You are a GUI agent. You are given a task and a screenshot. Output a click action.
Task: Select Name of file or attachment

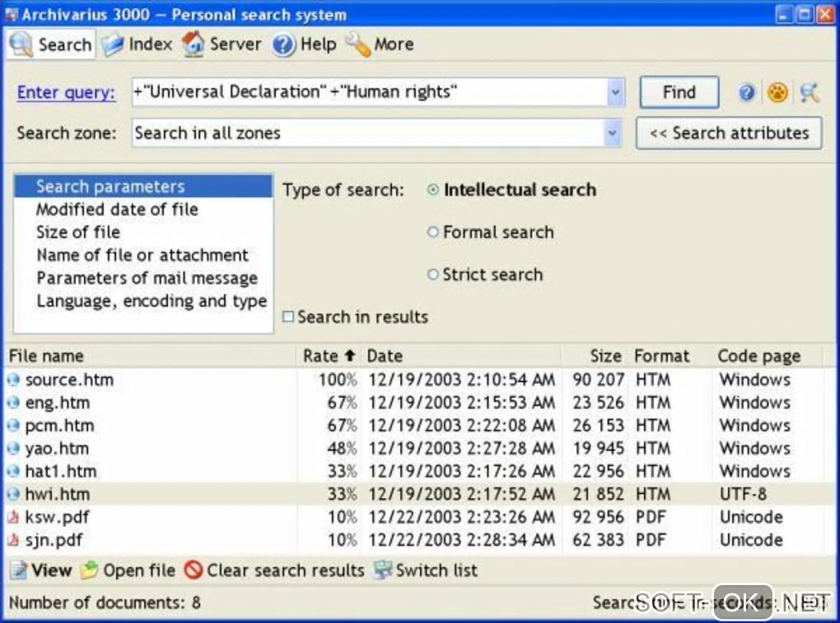143,255
